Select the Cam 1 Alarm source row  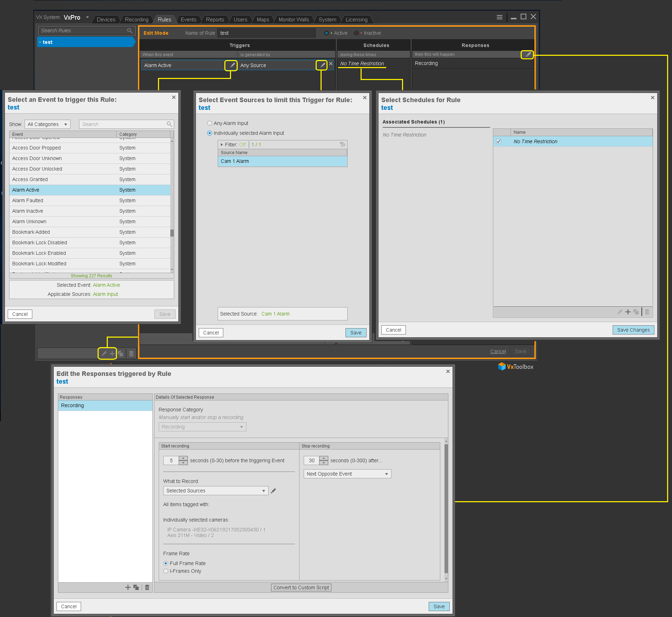tap(282, 161)
